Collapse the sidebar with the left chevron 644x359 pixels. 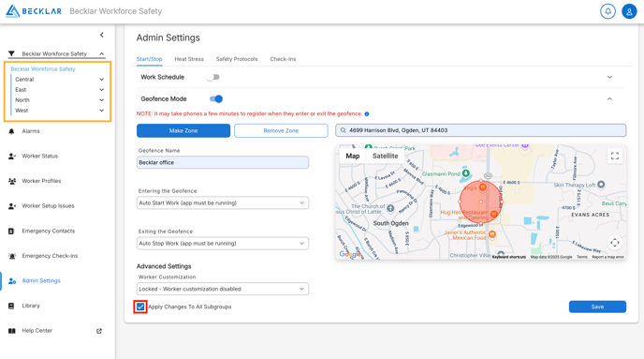coord(101,35)
